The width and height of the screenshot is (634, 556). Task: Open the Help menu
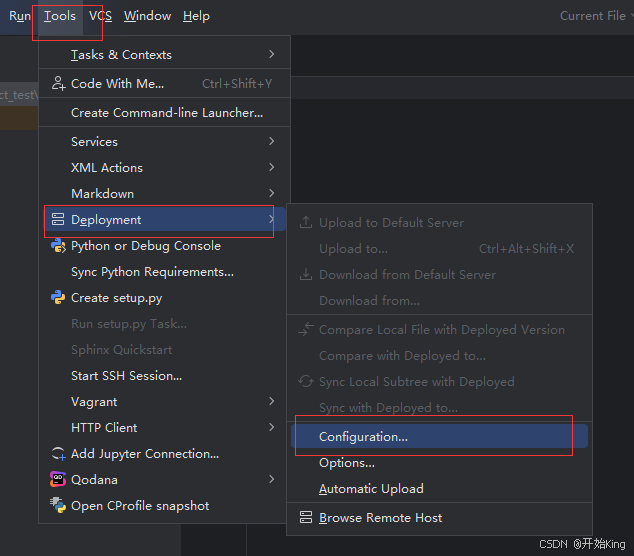pyautogui.click(x=197, y=16)
